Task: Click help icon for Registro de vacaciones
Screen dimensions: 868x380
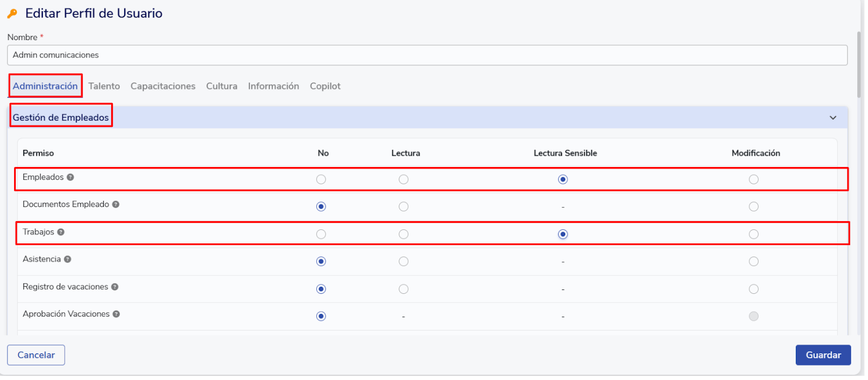Action: (x=115, y=287)
